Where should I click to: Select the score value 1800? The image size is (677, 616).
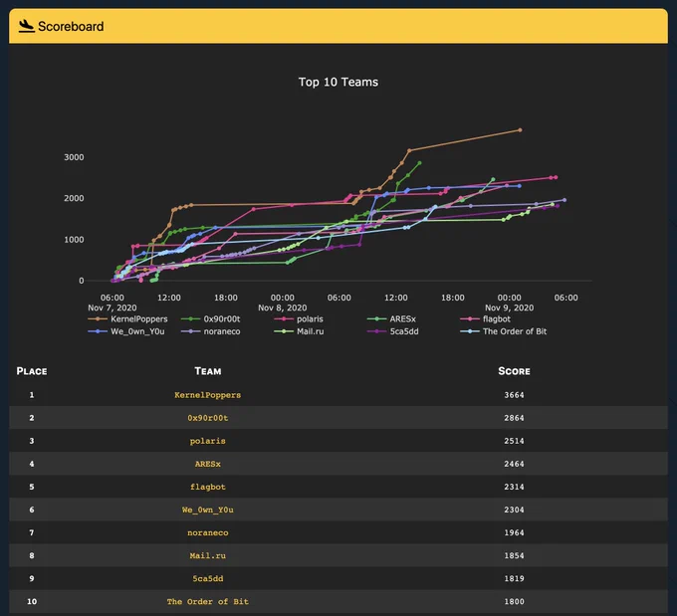(x=514, y=601)
